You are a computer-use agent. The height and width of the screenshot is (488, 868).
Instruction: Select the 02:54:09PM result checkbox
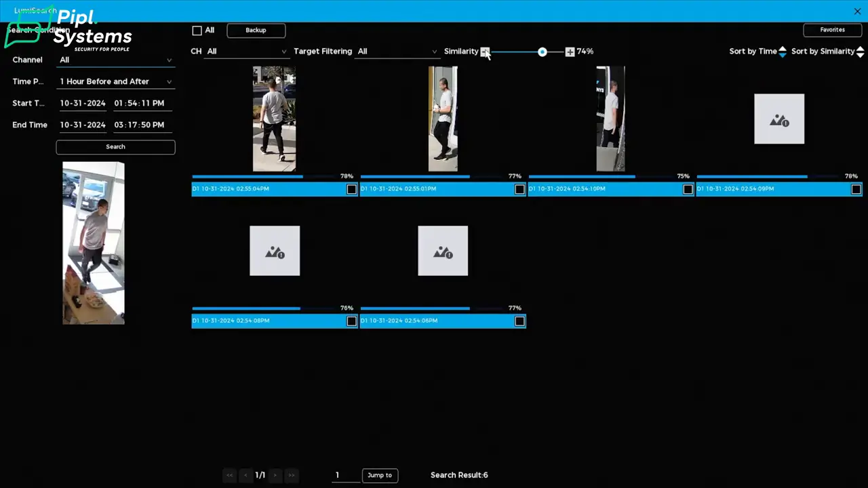(x=856, y=189)
